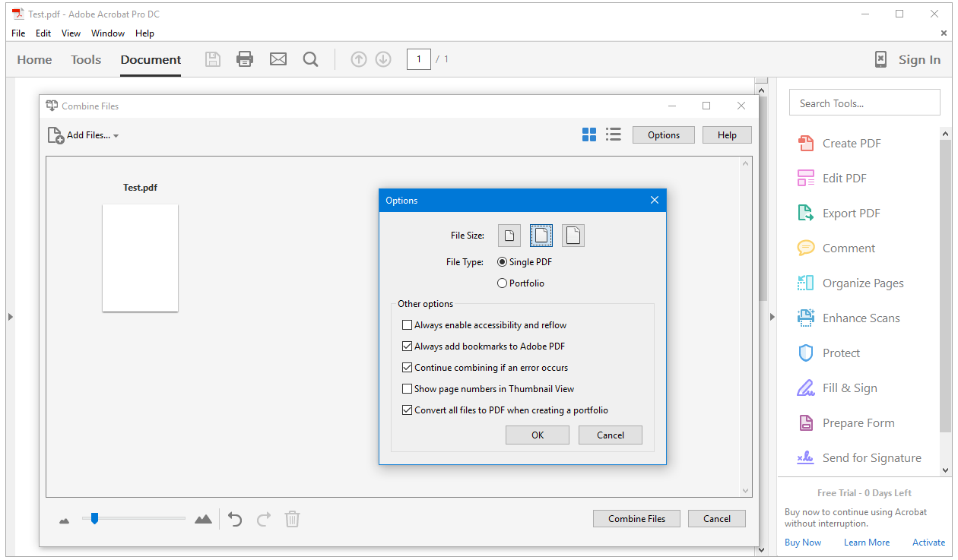The height and width of the screenshot is (560, 958).
Task: Uncheck Convert all files to PDF option
Action: 408,410
